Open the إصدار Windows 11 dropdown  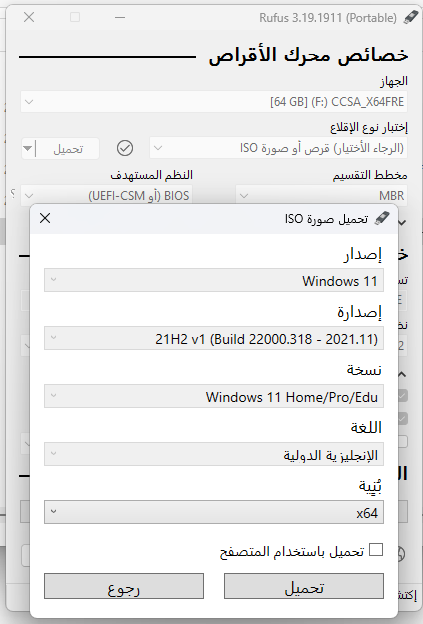(x=214, y=280)
